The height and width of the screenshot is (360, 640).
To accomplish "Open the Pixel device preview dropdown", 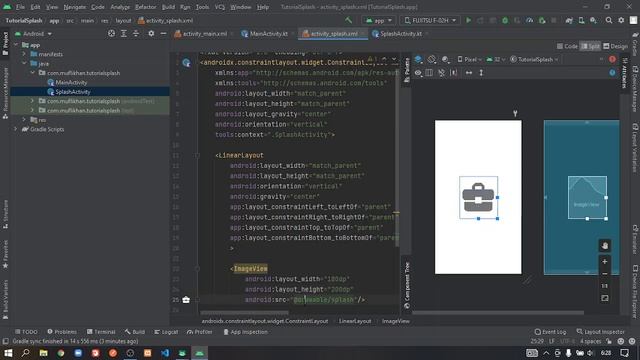I will pos(469,60).
